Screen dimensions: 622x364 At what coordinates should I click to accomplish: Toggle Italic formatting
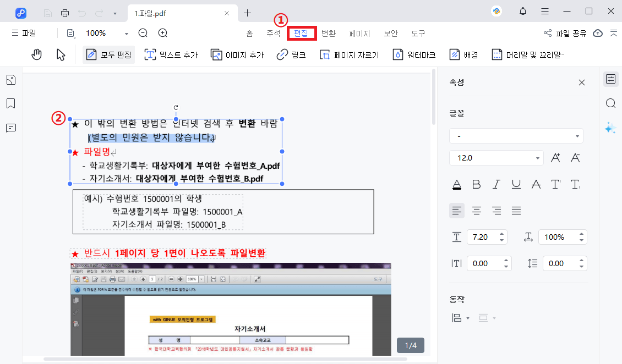(x=496, y=184)
